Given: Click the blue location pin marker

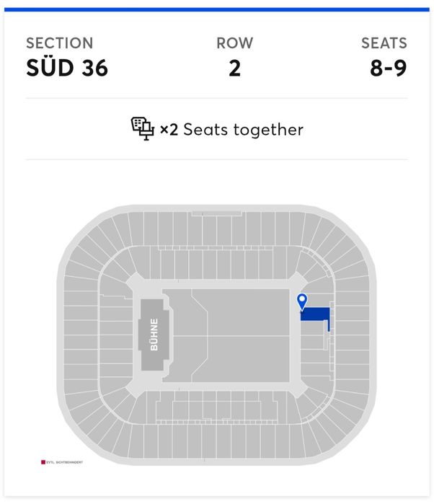Looking at the screenshot, I should (x=302, y=301).
